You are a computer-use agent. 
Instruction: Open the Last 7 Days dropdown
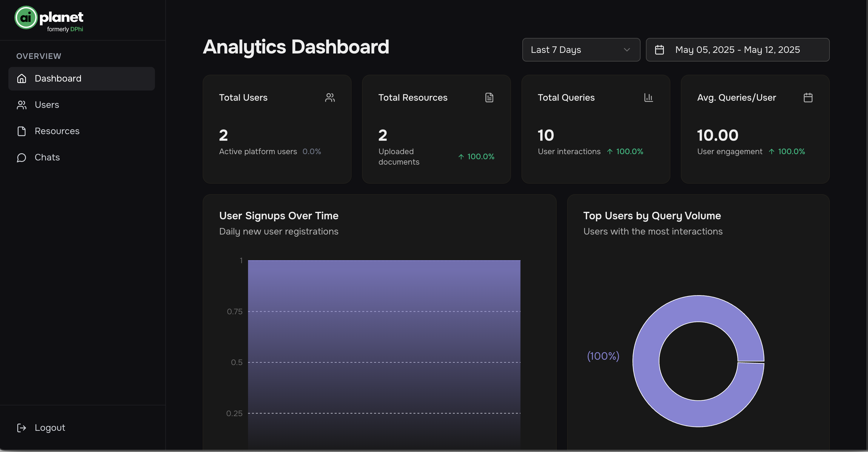click(581, 50)
